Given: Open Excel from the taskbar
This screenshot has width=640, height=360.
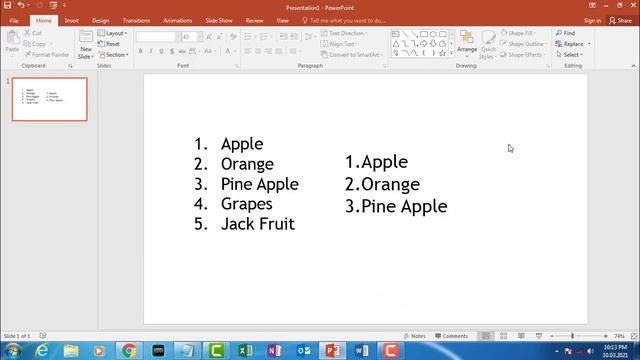Looking at the screenshot, I should tap(245, 351).
